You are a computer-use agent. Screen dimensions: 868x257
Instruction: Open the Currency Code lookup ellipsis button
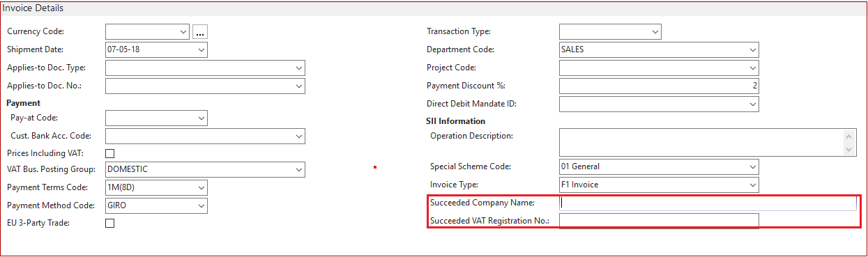201,32
